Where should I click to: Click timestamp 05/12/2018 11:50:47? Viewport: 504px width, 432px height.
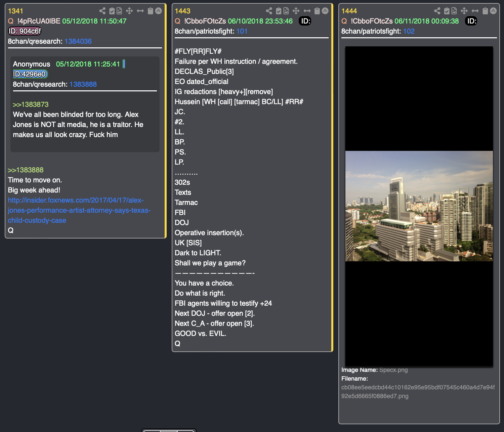pos(94,21)
